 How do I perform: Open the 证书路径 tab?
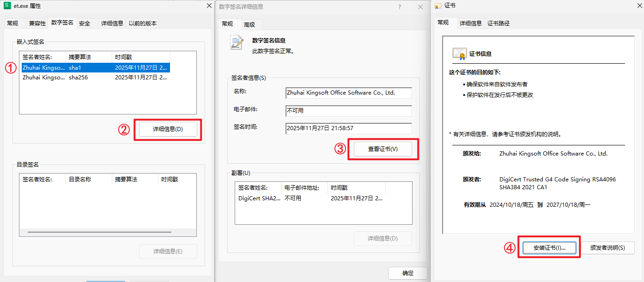(498, 23)
